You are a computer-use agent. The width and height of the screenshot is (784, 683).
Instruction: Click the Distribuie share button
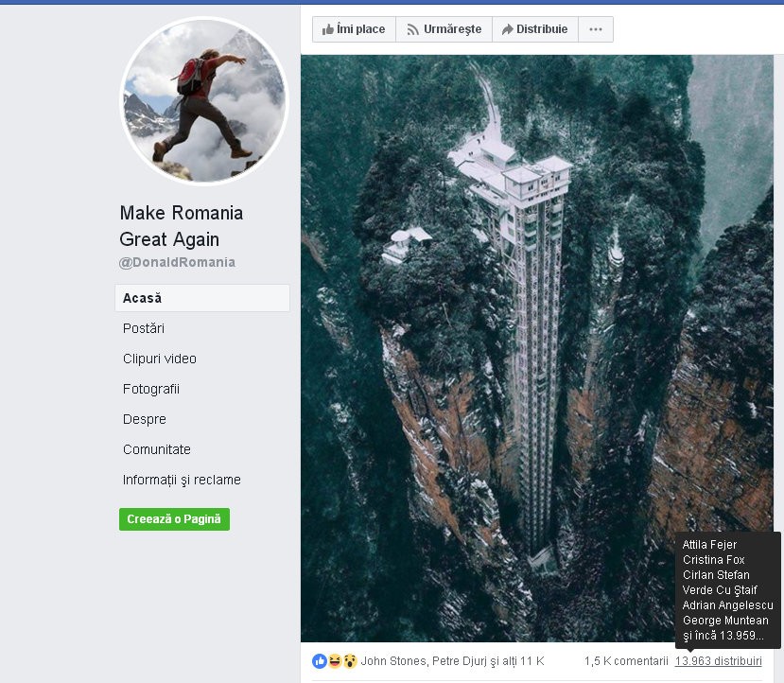click(x=534, y=29)
